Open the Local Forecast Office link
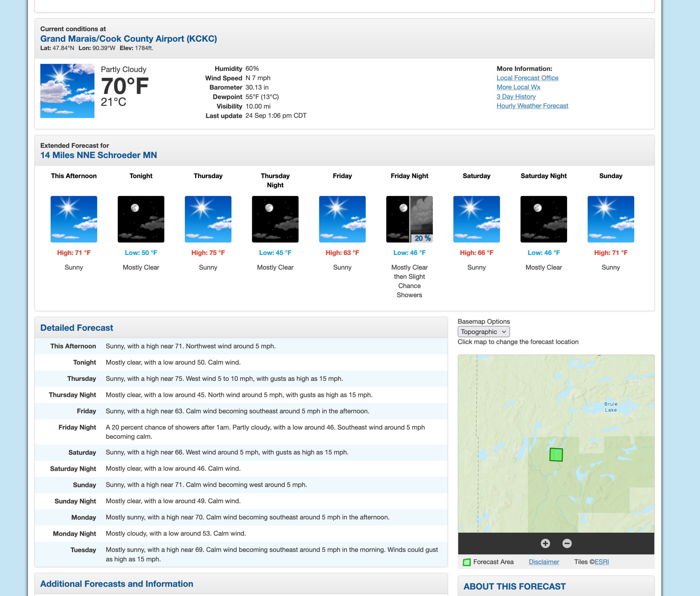Viewport: 700px width, 596px height. click(527, 78)
